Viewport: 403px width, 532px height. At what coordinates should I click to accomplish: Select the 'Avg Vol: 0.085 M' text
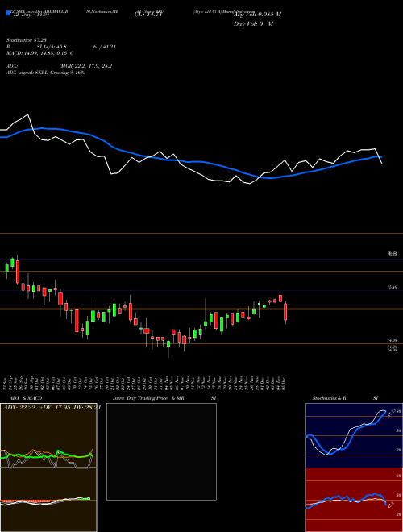(x=257, y=15)
